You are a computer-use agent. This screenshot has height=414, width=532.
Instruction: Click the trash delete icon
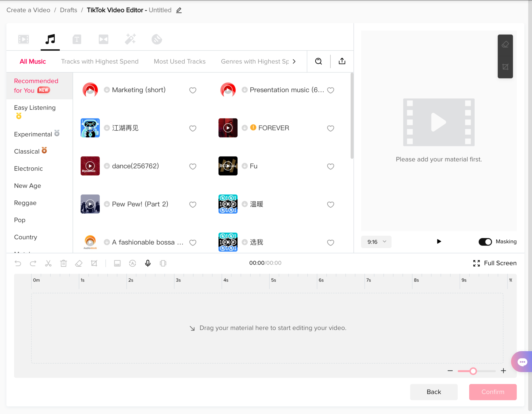(63, 263)
